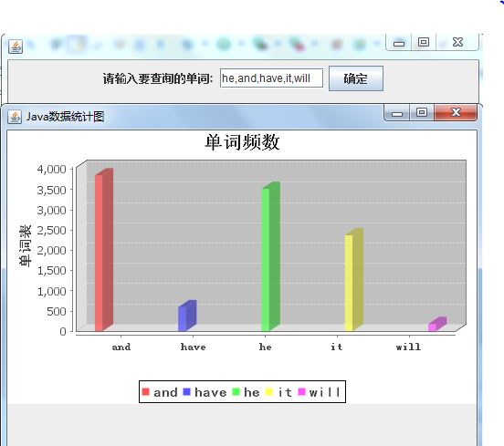This screenshot has width=504, height=446.
Task: Select the yellow 'it' bar in chart
Action: click(353, 280)
